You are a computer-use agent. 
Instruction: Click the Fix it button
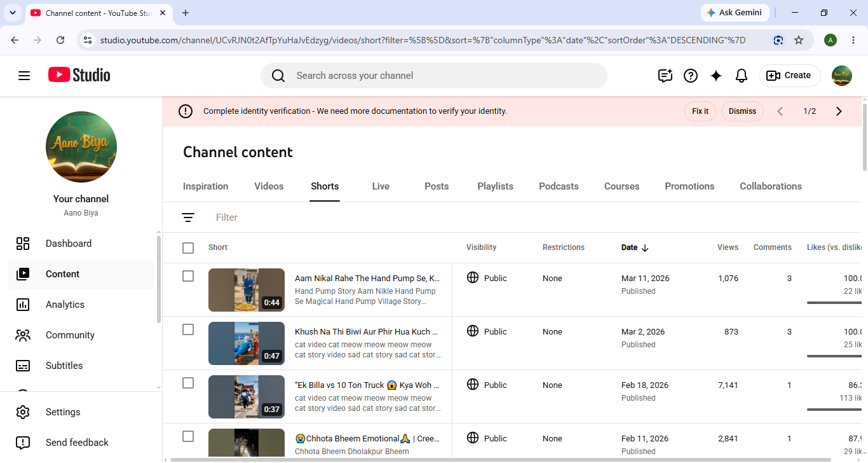point(700,111)
